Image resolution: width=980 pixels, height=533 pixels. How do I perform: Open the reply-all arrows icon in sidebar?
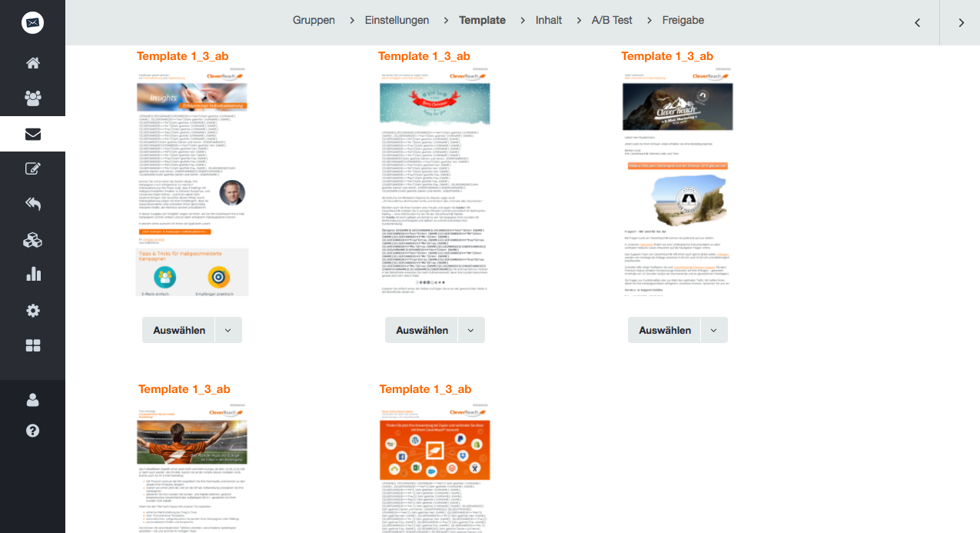tap(32, 205)
